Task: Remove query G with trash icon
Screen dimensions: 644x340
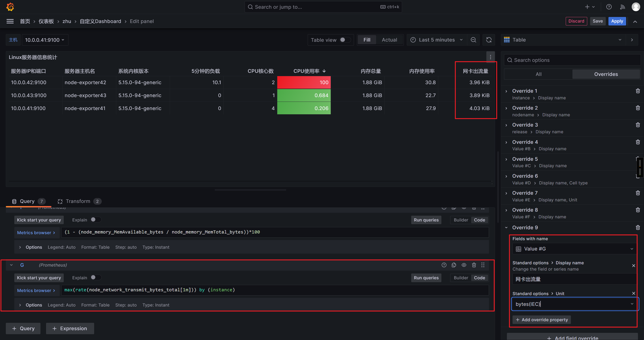Action: [x=474, y=265]
